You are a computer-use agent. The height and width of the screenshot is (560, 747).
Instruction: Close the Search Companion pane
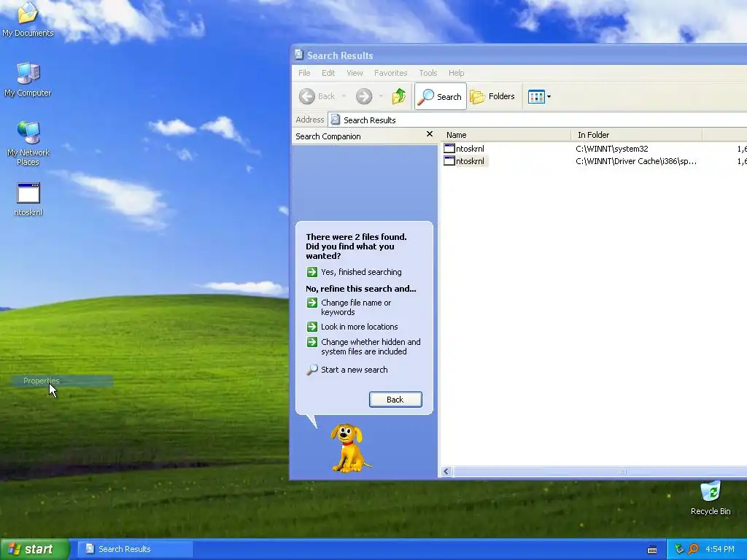(429, 134)
